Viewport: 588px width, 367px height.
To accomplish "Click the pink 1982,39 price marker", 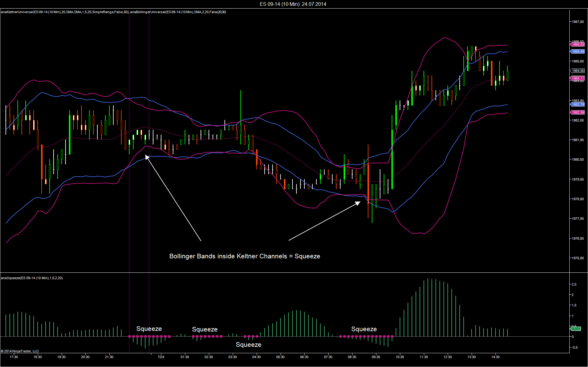I will [578, 112].
